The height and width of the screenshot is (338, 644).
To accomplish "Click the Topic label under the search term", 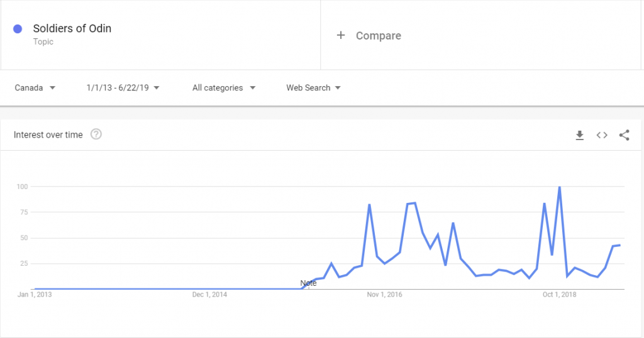I will (x=43, y=42).
